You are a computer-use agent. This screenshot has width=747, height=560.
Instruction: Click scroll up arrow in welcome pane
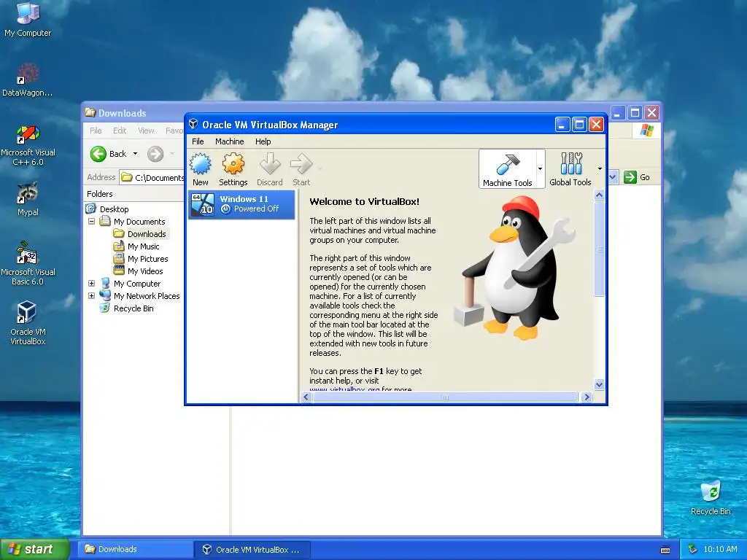click(x=600, y=195)
